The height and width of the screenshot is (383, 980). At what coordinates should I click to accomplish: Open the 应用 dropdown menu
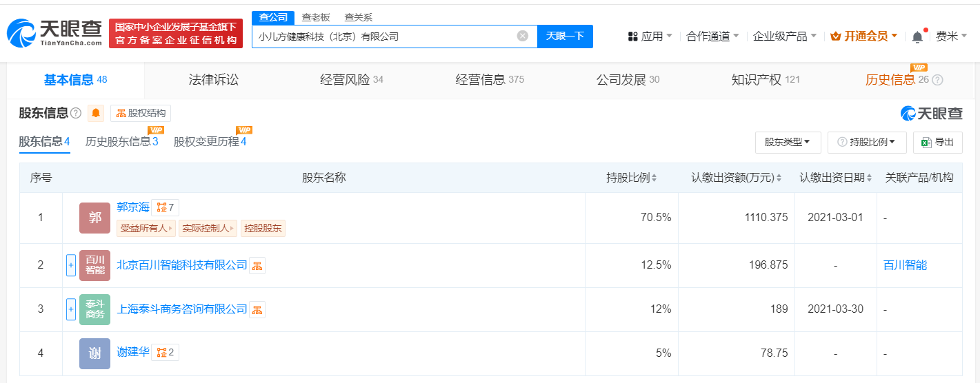point(650,37)
